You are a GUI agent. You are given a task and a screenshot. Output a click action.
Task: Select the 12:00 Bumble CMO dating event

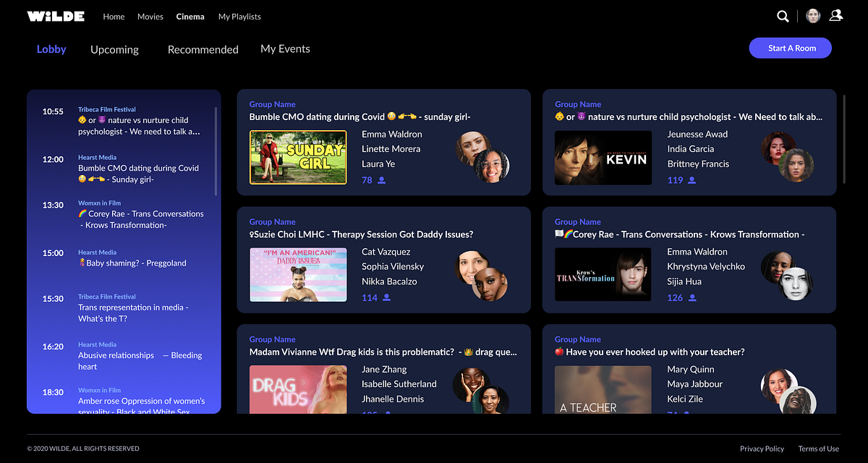coord(124,169)
